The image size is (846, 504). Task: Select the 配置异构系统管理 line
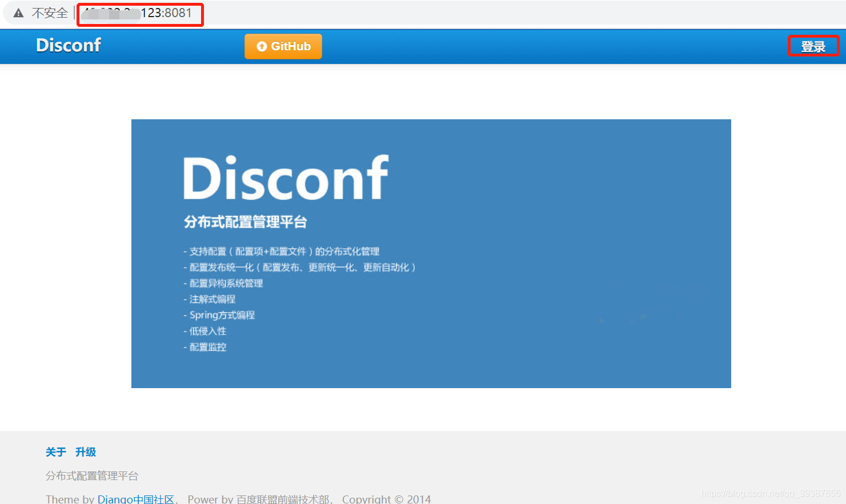pyautogui.click(x=223, y=283)
